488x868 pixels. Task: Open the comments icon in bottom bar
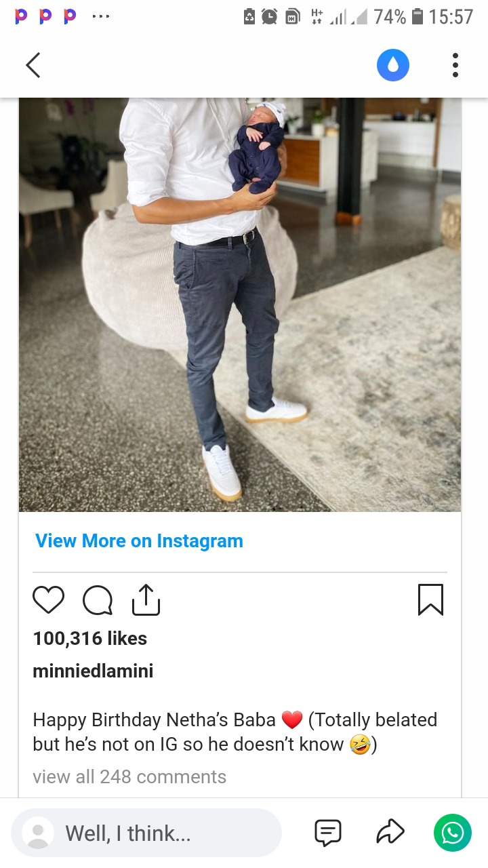pyautogui.click(x=328, y=833)
